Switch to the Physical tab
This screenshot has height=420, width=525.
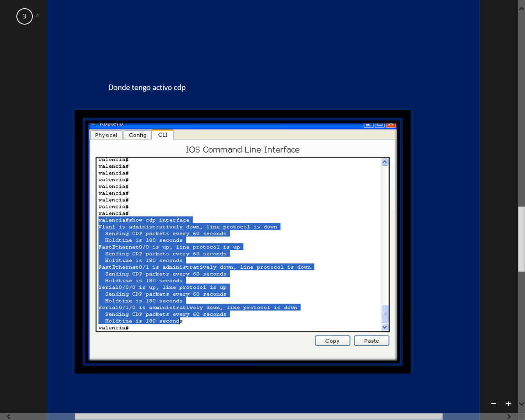click(106, 135)
